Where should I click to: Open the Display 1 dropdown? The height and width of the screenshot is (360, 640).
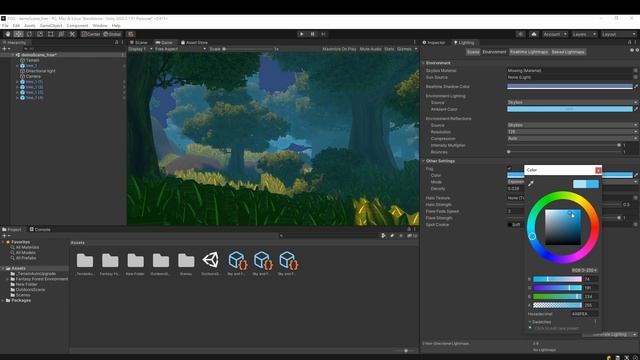140,49
